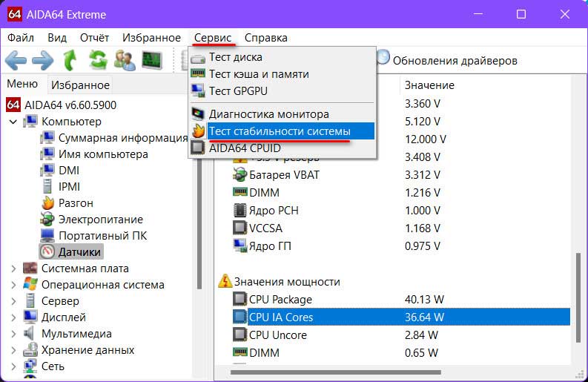The height and width of the screenshot is (382, 588).
Task: Expand the Операционная система node
Action: coord(13,285)
